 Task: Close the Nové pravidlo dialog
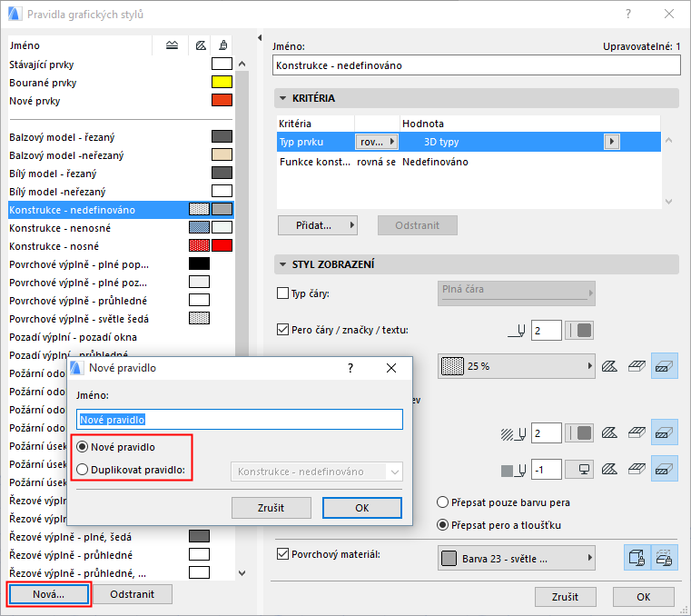tap(390, 368)
